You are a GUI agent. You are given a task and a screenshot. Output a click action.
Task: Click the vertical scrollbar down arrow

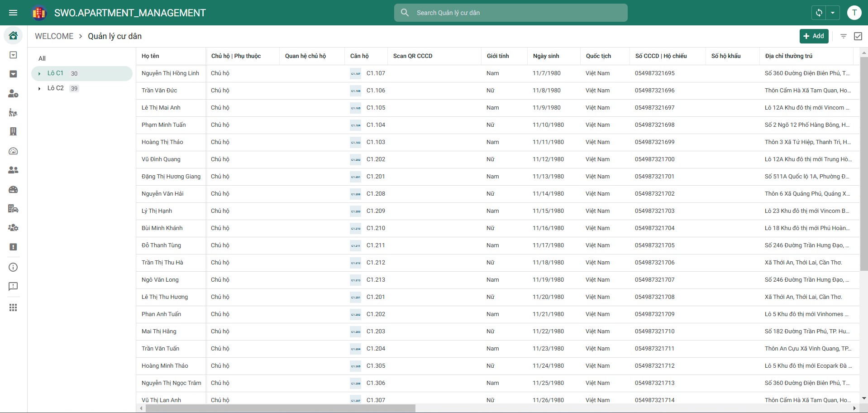863,399
